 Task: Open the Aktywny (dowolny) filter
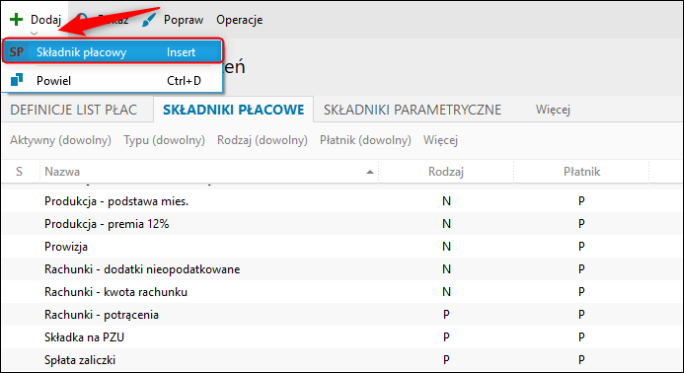click(61, 140)
